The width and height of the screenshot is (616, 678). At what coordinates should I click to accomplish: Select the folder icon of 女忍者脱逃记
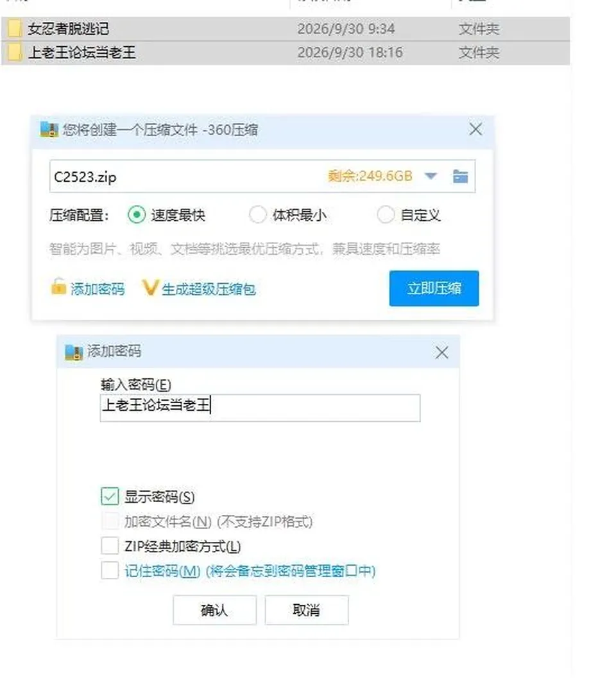click(x=15, y=29)
